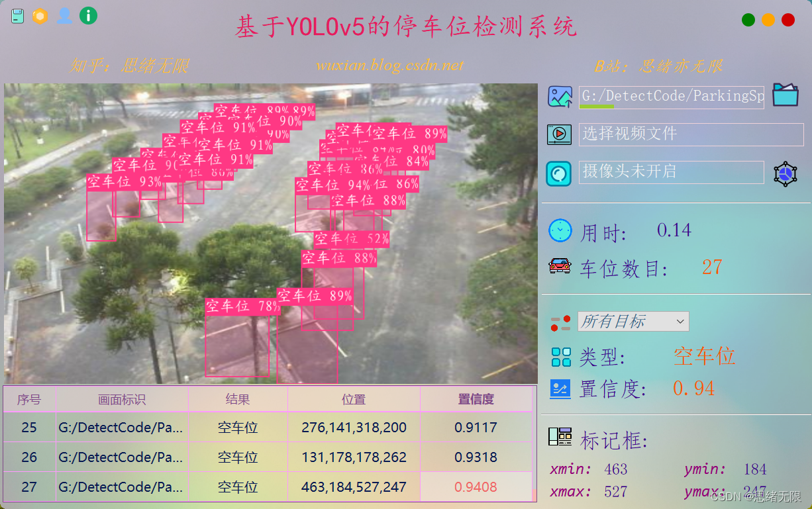Select table row number 27

(x=268, y=486)
